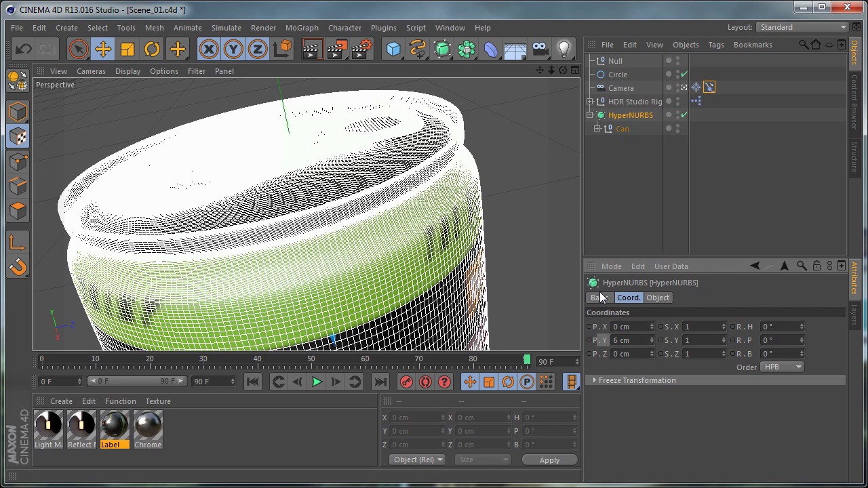Switch to Coord. tab in Attributes
868x488 pixels.
click(x=628, y=298)
